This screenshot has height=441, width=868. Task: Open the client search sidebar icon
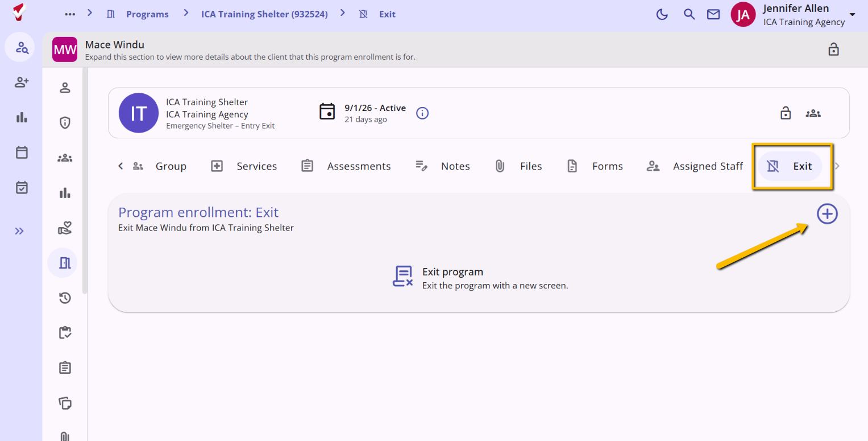(x=22, y=47)
